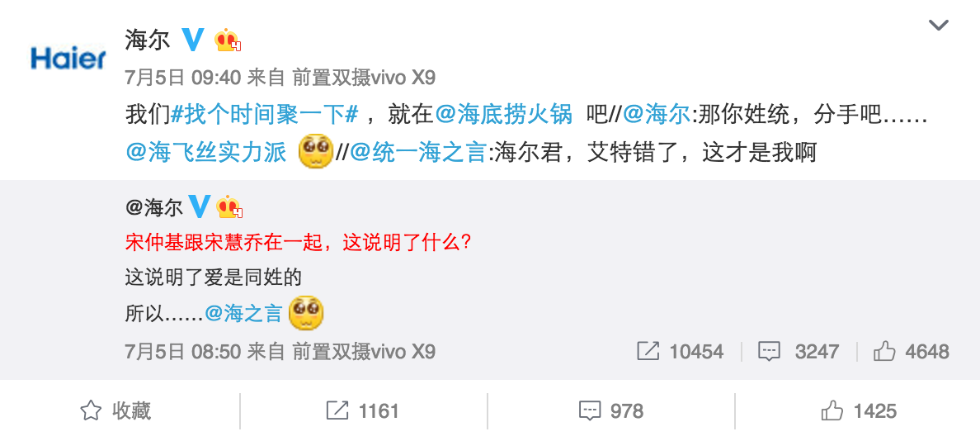This screenshot has height=441, width=980.
Task: Click quoted post repost count 10454
Action: 680,352
